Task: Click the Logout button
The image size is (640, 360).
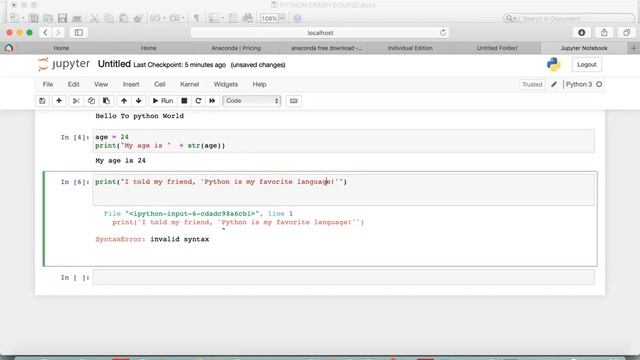Action: (x=587, y=64)
